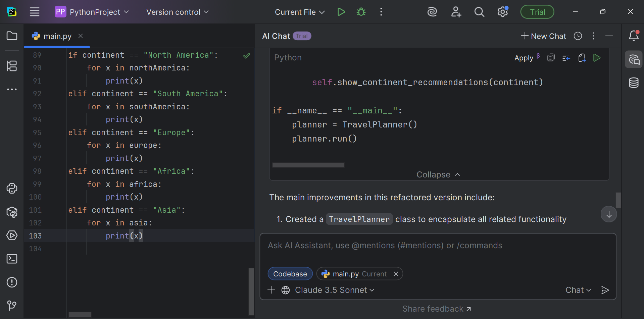Select the main.py editor tab
Screen dimensions: 644x319
click(57, 36)
